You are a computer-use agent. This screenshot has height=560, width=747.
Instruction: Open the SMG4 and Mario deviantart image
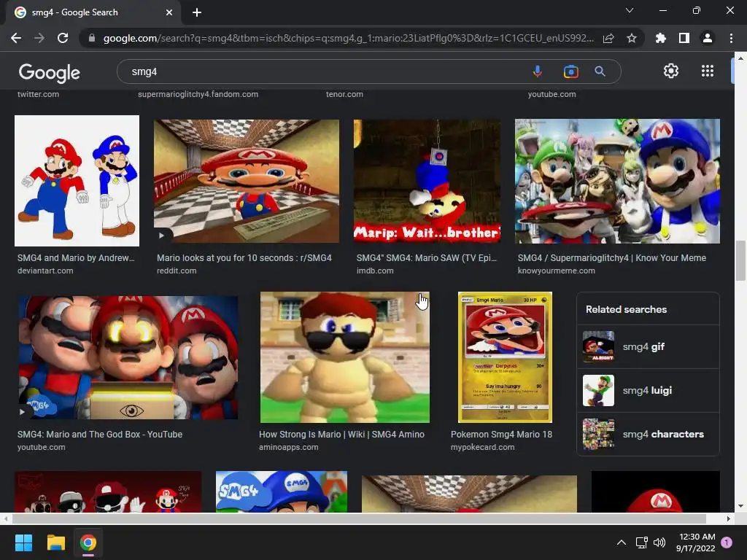point(77,181)
